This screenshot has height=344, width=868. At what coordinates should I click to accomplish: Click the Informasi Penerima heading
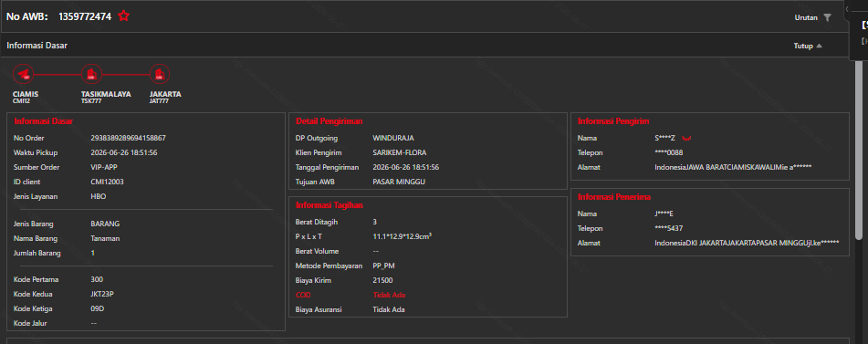click(x=614, y=197)
